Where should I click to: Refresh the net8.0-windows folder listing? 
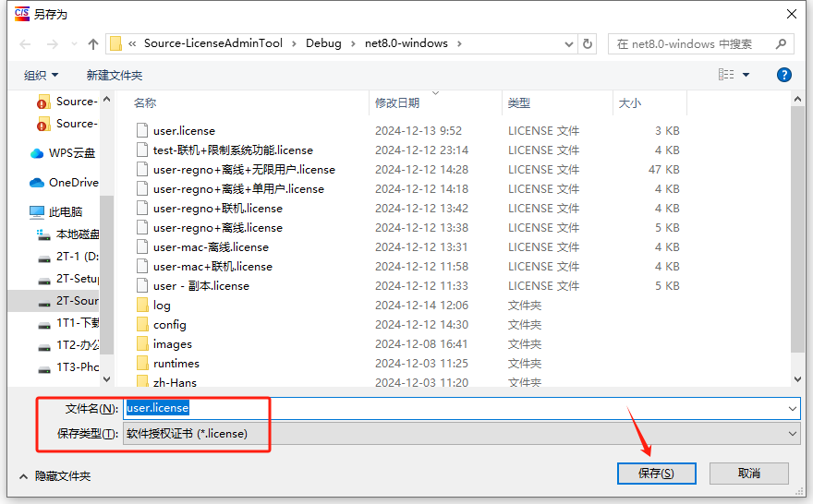tap(588, 44)
